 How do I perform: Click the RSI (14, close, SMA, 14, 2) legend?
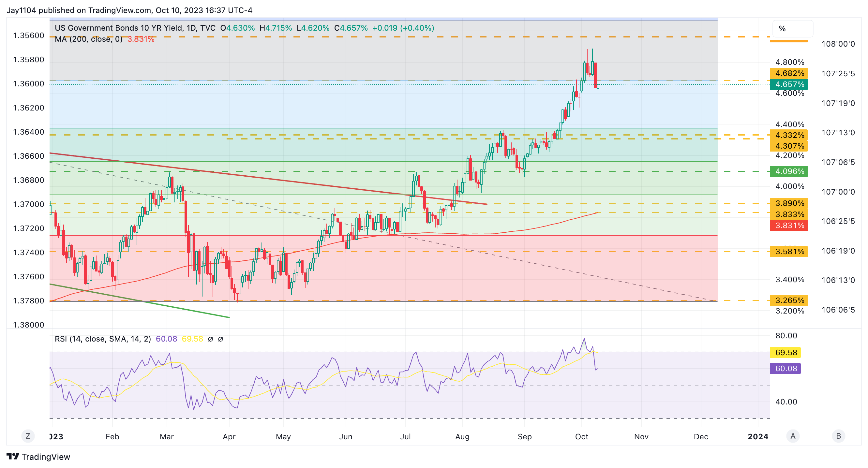103,339
